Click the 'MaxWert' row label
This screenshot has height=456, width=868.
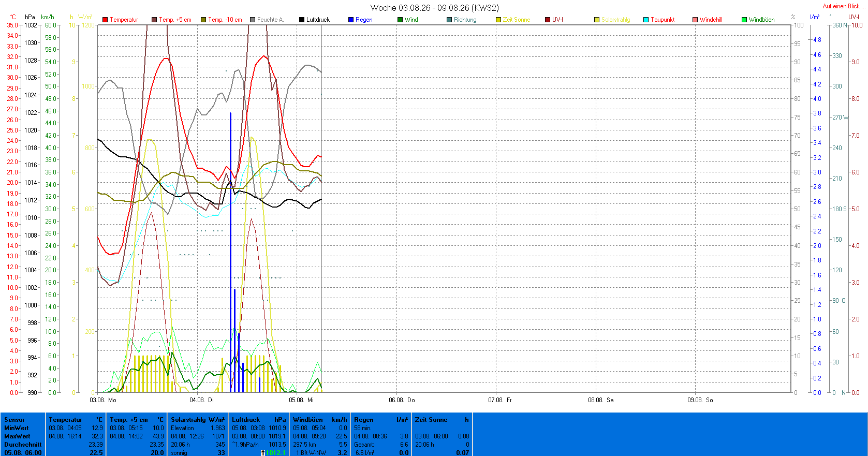pyautogui.click(x=17, y=436)
